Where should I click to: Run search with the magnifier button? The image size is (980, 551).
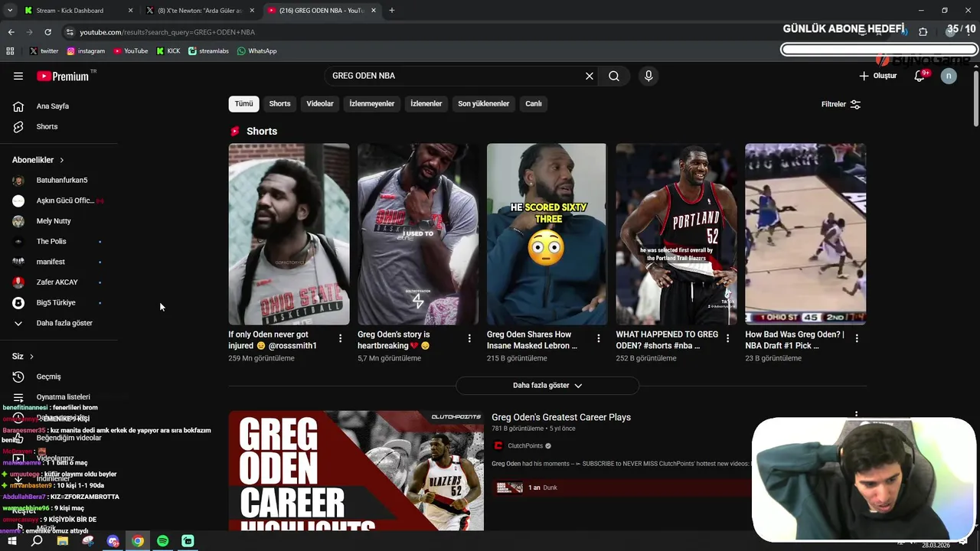coord(614,76)
